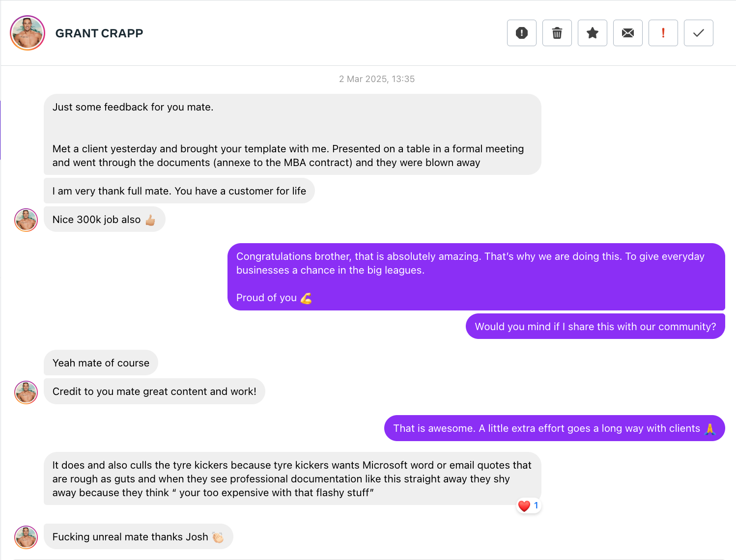Screen dimensions: 736x560
Task: Star this conversation
Action: pos(592,33)
